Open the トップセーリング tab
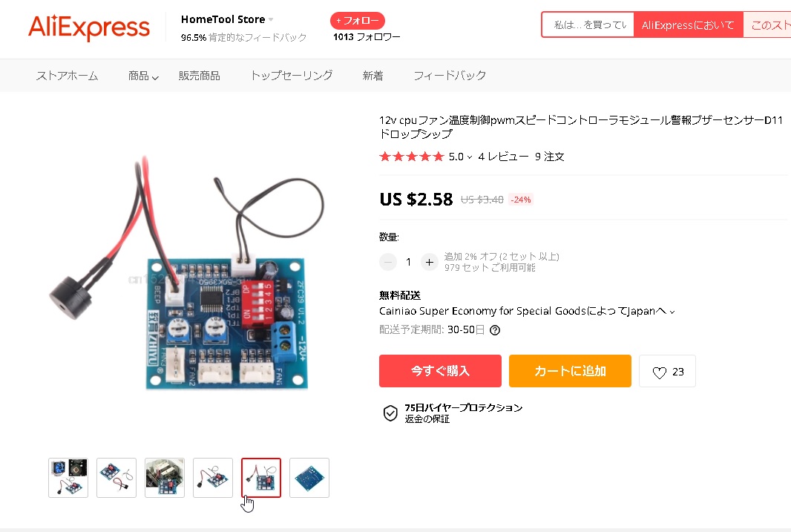791x532 pixels. pos(292,76)
